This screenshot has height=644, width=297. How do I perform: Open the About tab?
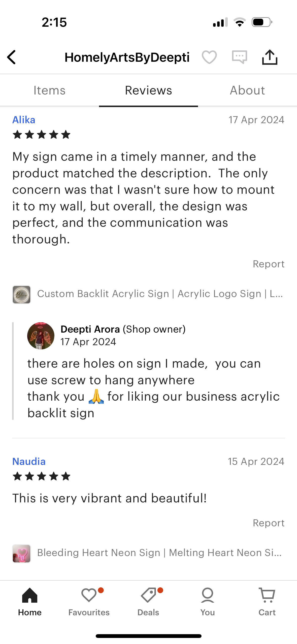(247, 90)
